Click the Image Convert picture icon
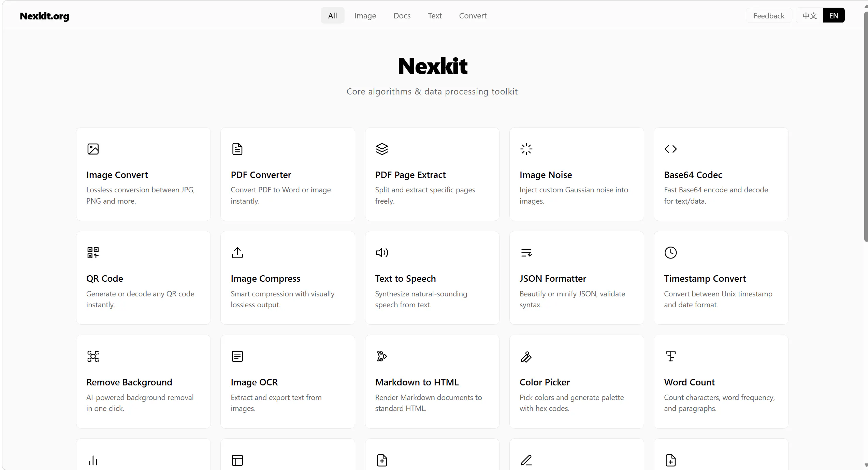868x470 pixels. (93, 149)
